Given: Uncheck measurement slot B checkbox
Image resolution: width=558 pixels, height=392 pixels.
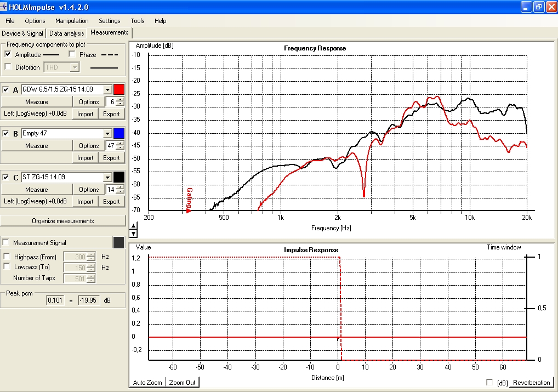Looking at the screenshot, I should point(5,134).
